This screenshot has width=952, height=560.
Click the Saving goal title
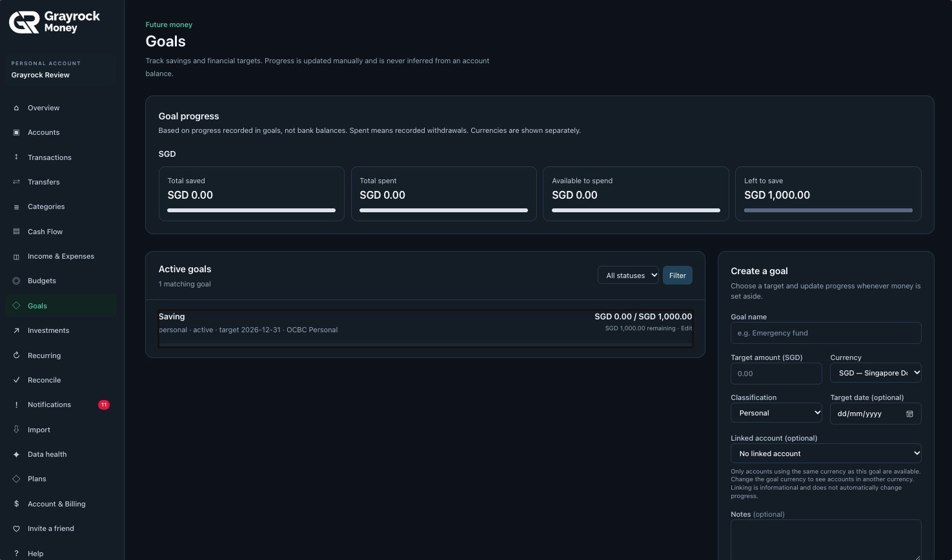point(172,317)
